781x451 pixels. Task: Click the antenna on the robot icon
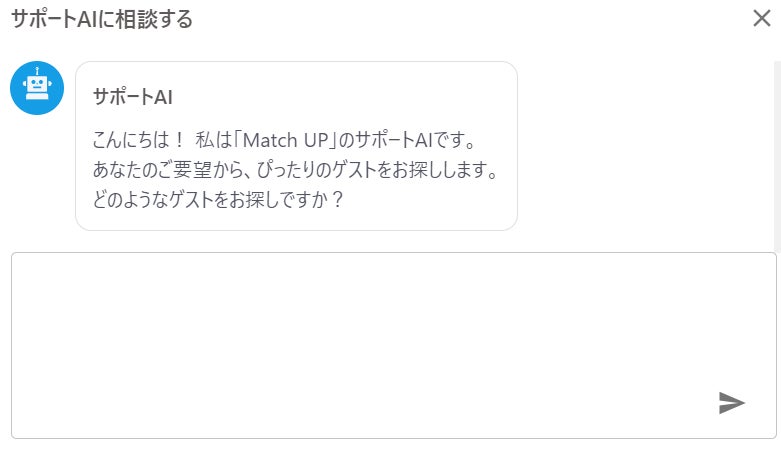pos(37,71)
